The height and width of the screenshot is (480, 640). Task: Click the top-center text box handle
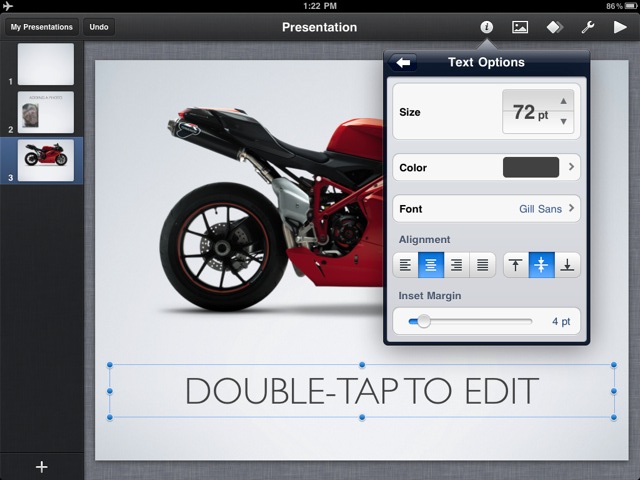(362, 364)
